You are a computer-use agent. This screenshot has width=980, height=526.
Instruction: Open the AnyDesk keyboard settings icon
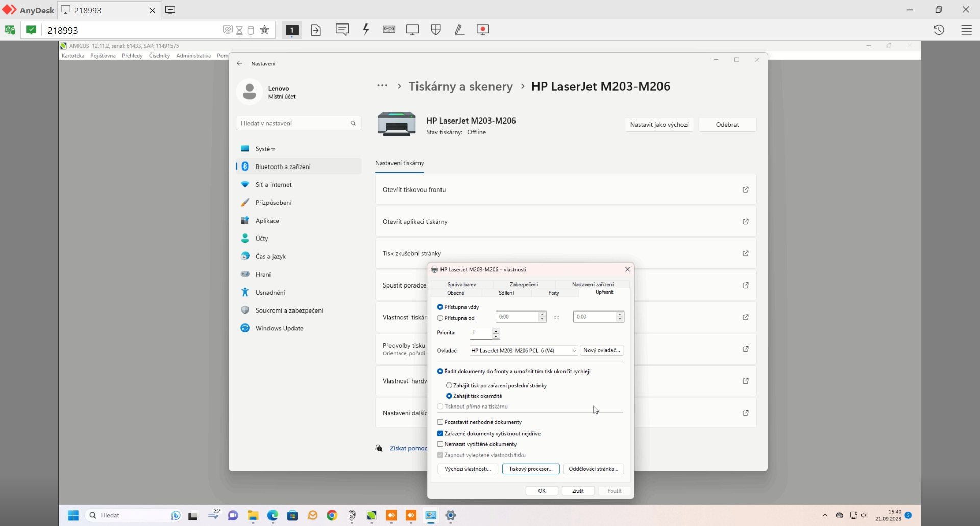pyautogui.click(x=389, y=30)
